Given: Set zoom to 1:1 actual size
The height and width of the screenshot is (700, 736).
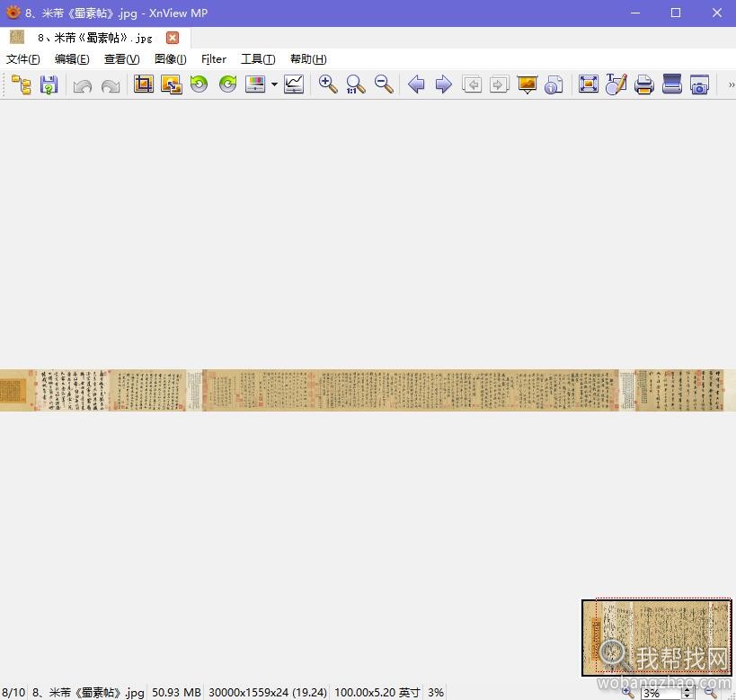Looking at the screenshot, I should [355, 84].
